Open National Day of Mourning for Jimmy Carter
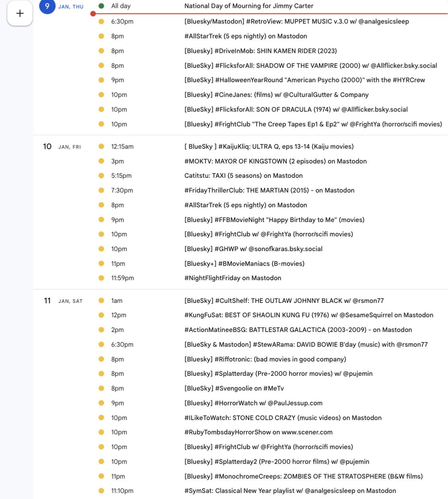448x499 pixels. 249,6
